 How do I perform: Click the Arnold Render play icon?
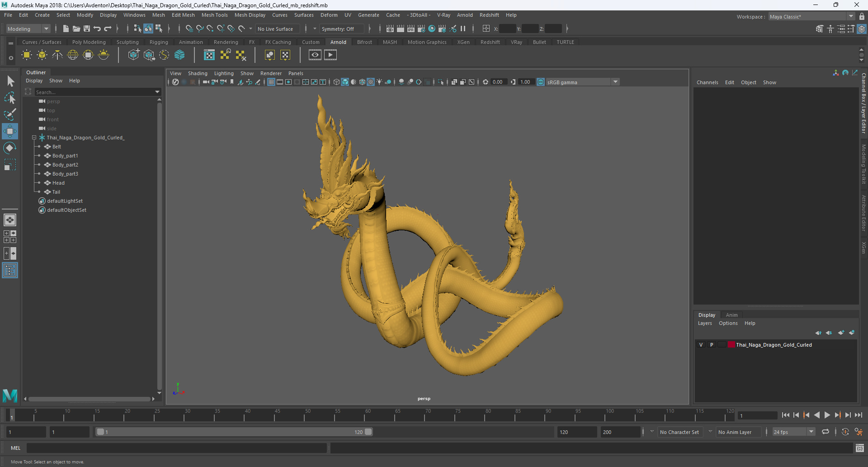click(330, 55)
